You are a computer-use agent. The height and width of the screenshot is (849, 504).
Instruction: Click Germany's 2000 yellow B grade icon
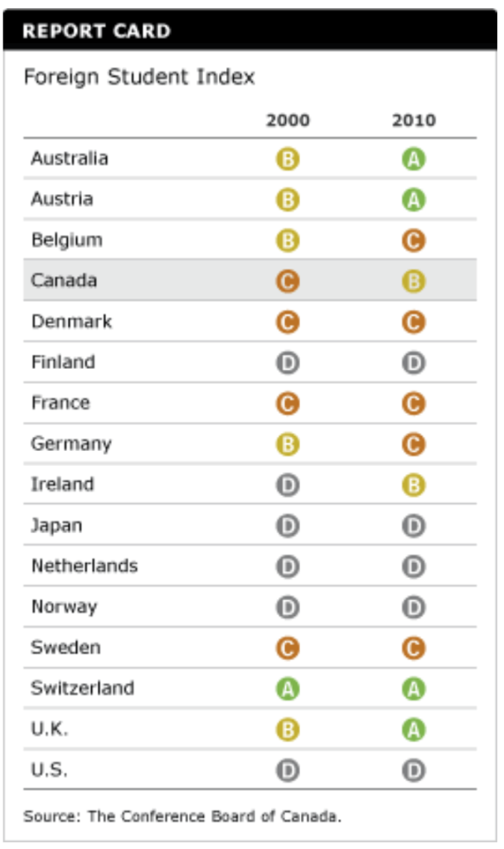pyautogui.click(x=288, y=444)
